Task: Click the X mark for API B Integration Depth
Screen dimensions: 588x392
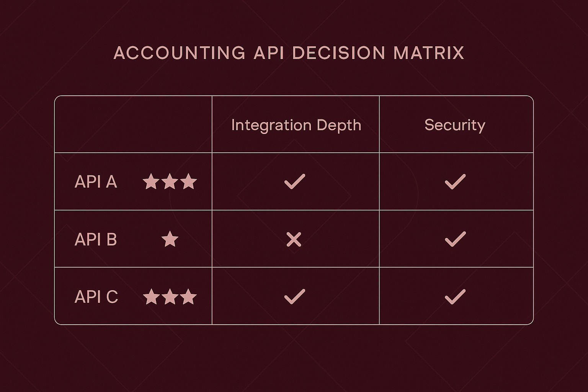Action: pyautogui.click(x=294, y=240)
